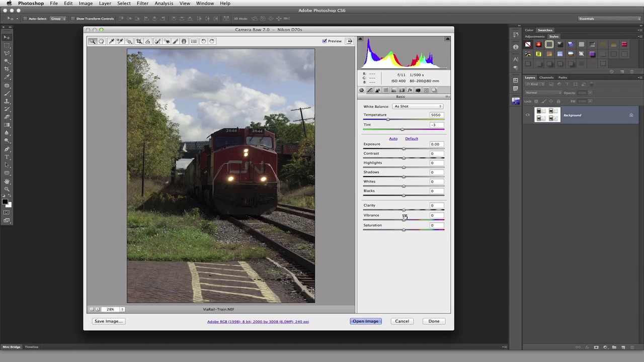Screen dimensions: 644x362
Task: Click the Adobe RGB workflow options link
Action: [x=258, y=322]
